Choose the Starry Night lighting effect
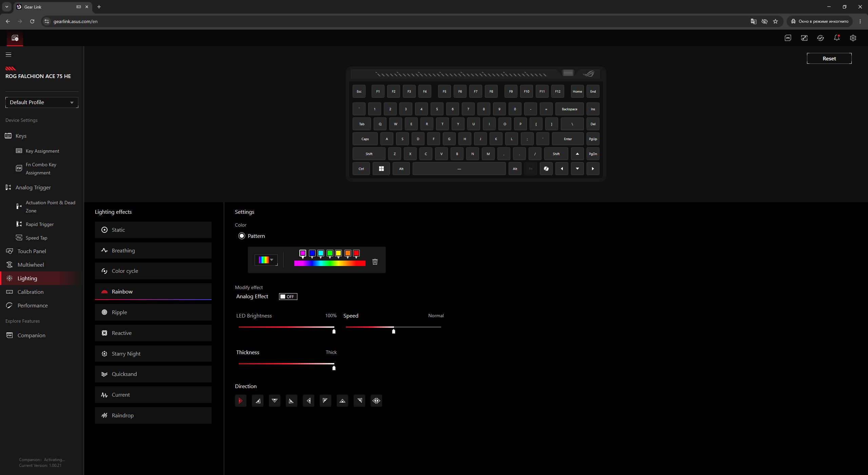 153,354
